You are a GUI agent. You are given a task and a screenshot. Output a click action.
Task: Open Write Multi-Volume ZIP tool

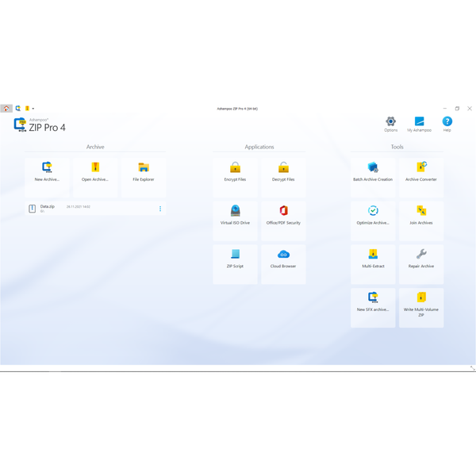(x=421, y=308)
